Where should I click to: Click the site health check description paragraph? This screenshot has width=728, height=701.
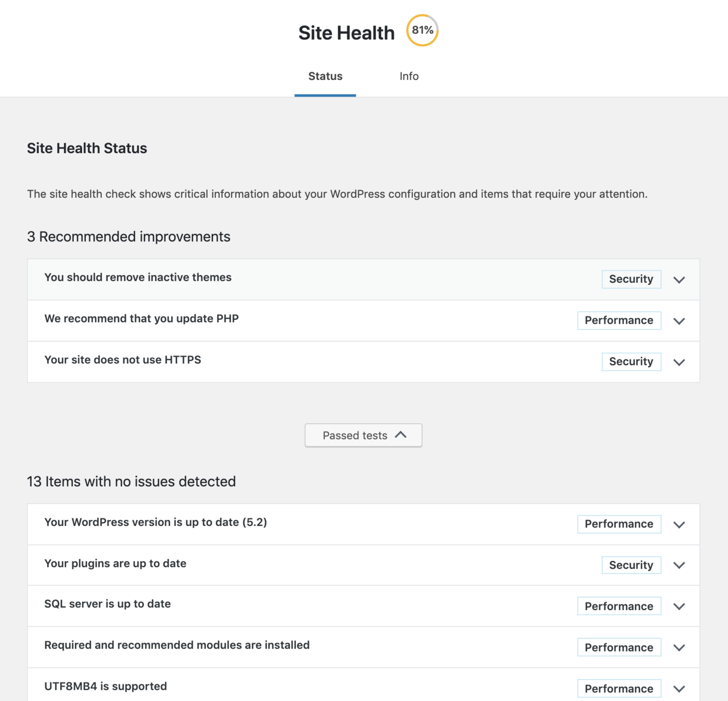tap(337, 194)
